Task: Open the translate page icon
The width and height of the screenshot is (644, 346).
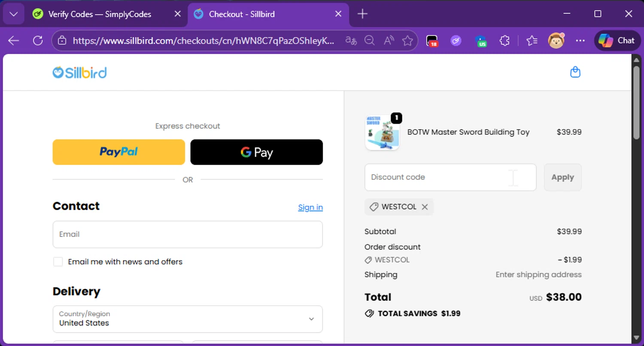Action: point(351,41)
